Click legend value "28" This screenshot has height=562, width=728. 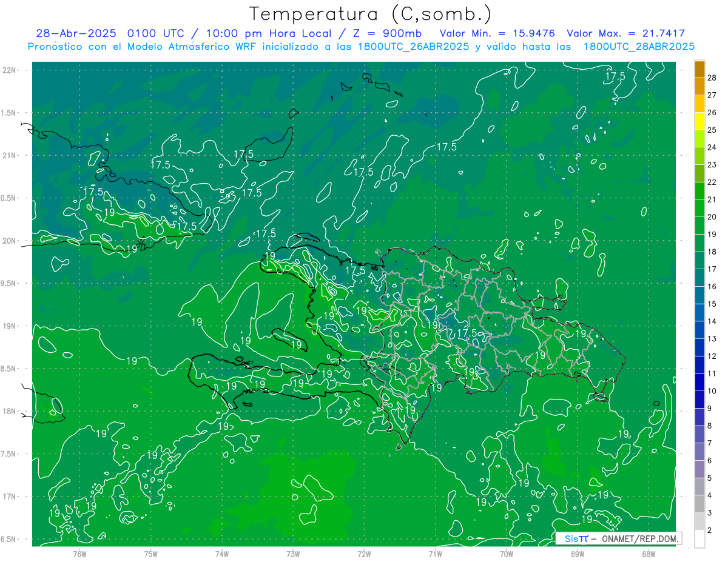tap(712, 78)
